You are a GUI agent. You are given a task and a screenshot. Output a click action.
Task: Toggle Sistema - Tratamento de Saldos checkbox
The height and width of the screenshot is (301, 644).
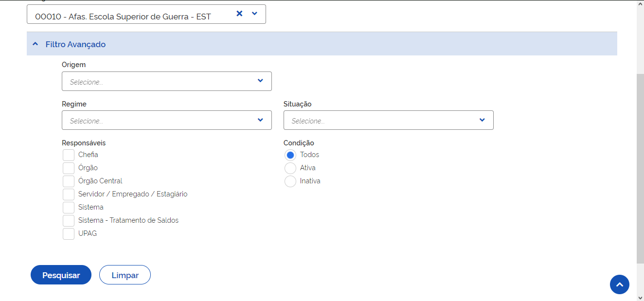pos(69,220)
